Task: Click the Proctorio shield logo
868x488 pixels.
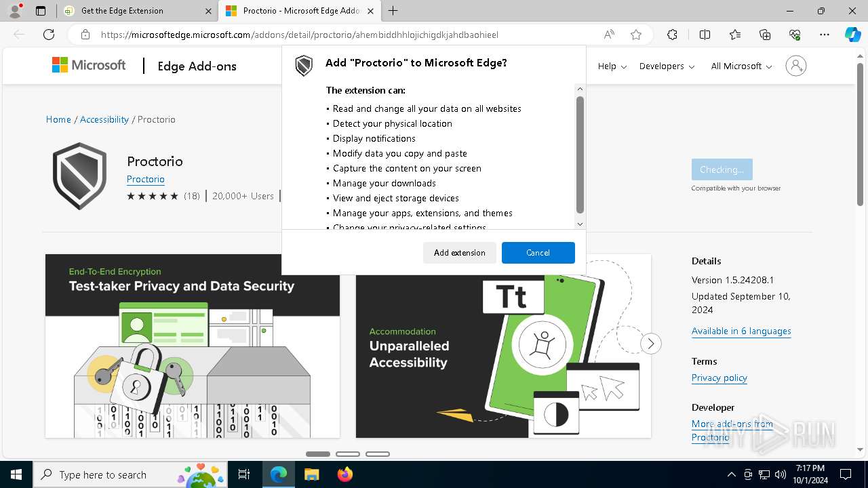Action: click(x=80, y=176)
